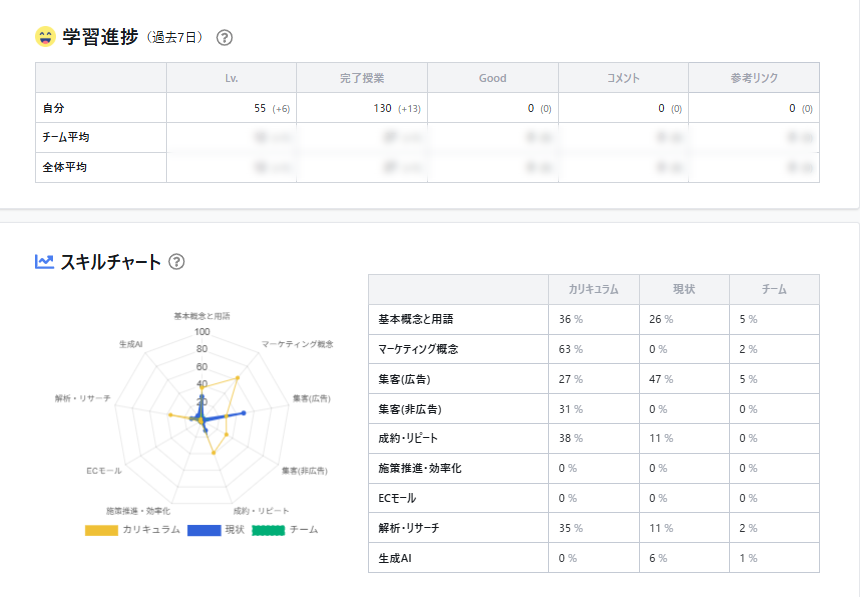Image resolution: width=860 pixels, height=597 pixels.
Task: Select the 完了授業 column header
Action: 362,78
